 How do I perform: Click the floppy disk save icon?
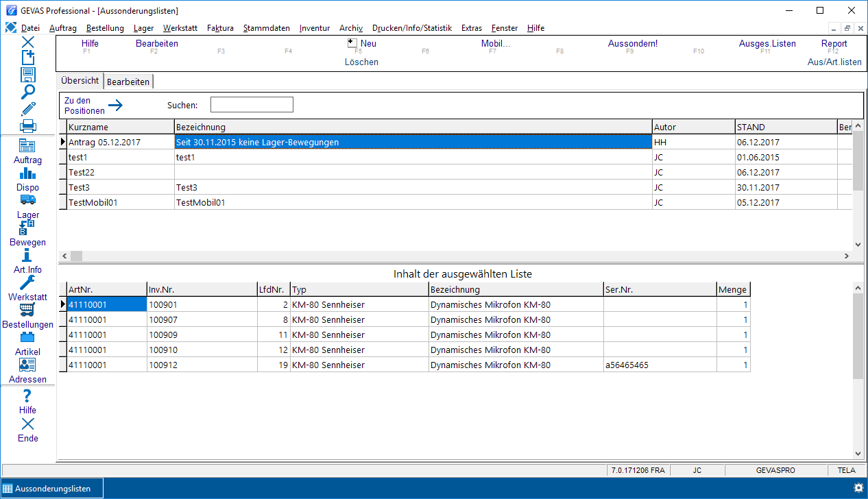(28, 75)
